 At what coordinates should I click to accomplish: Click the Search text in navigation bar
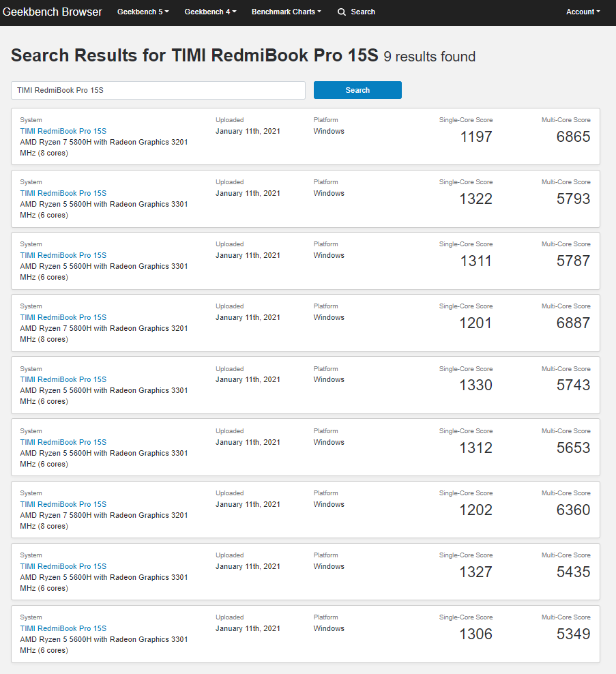[x=363, y=12]
